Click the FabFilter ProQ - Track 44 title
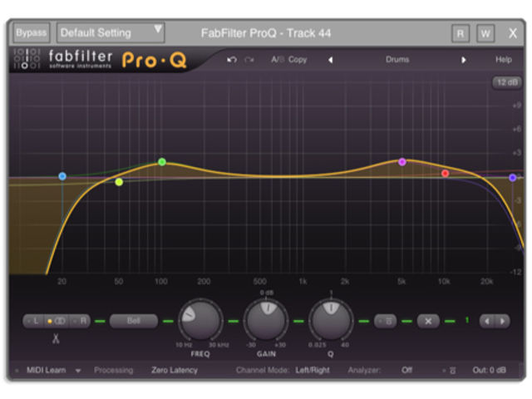Viewport: 532px width, 399px height. (266, 33)
